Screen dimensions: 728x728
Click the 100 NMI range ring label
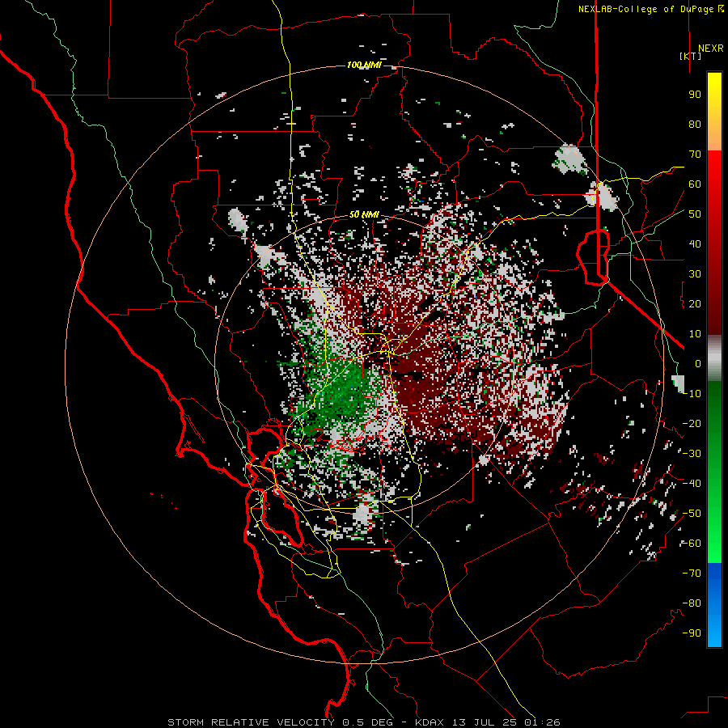[x=364, y=65]
